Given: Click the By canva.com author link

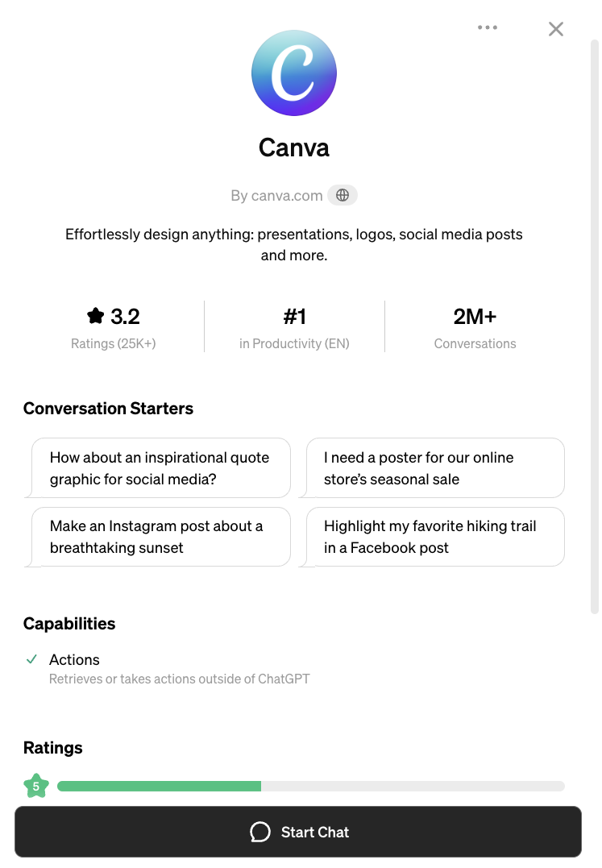Looking at the screenshot, I should pyautogui.click(x=276, y=195).
